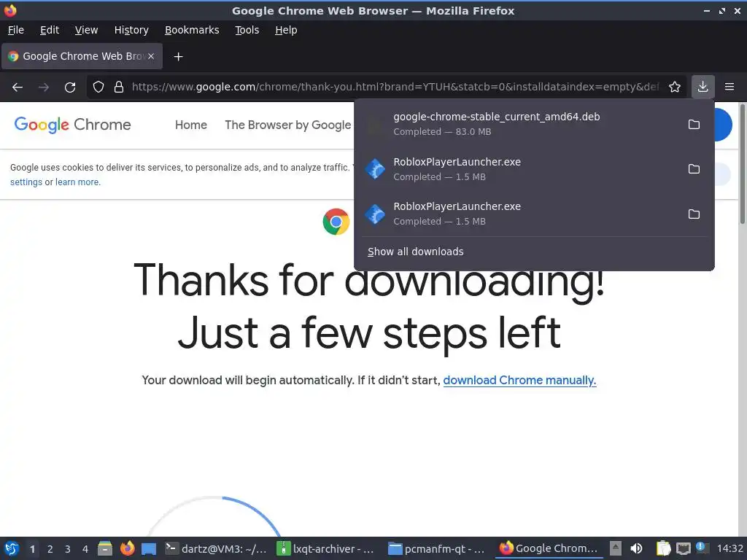Open the Help menu

pyautogui.click(x=286, y=30)
